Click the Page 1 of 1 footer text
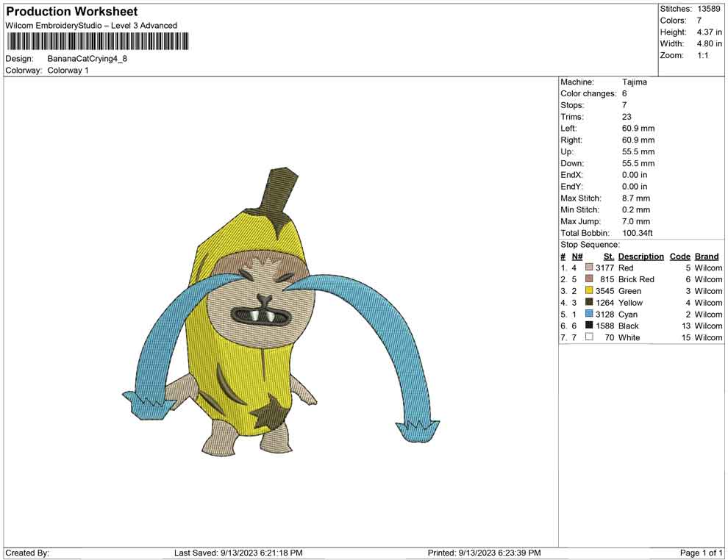Screen dimensions: 728x560 click(x=702, y=553)
